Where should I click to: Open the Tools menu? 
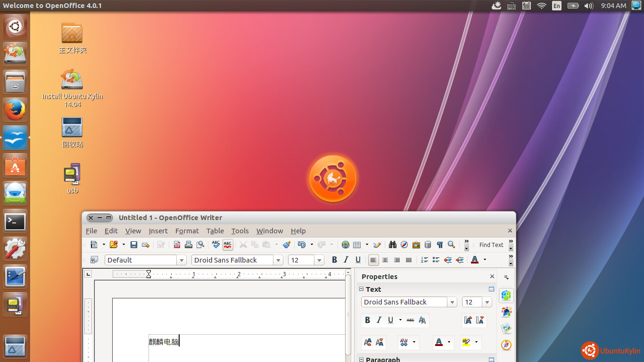point(239,230)
